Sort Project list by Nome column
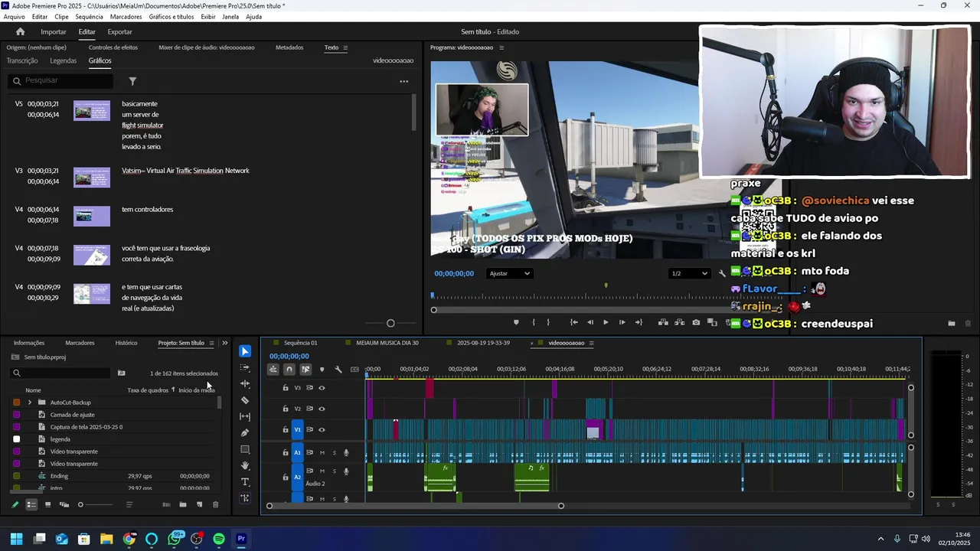The width and height of the screenshot is (980, 551). [33, 390]
